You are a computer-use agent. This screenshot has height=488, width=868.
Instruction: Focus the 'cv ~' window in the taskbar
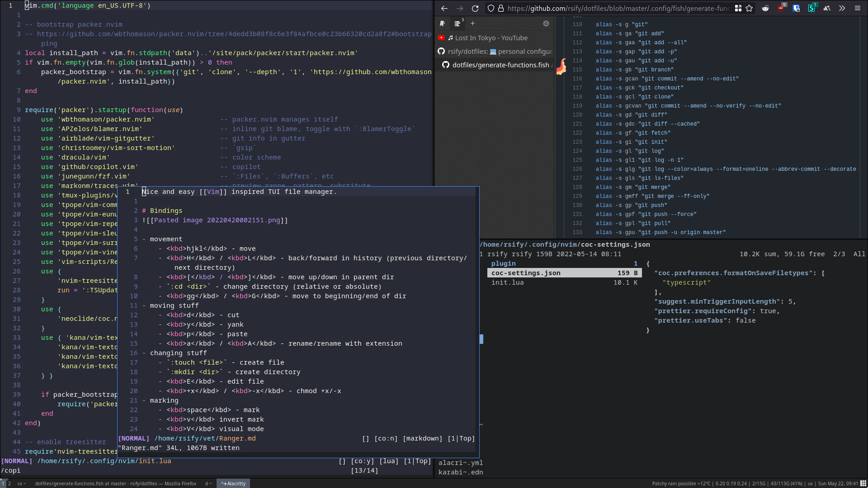tap(22, 483)
